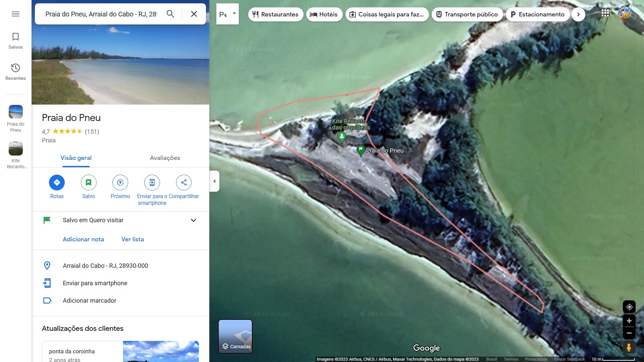Click the address row Arraial do Cabo
644x362 pixels.
[x=120, y=266]
